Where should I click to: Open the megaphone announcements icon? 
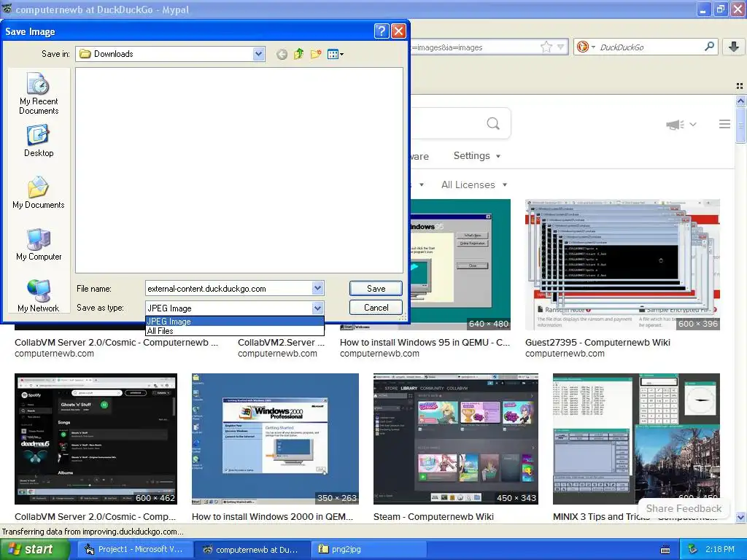pos(675,124)
